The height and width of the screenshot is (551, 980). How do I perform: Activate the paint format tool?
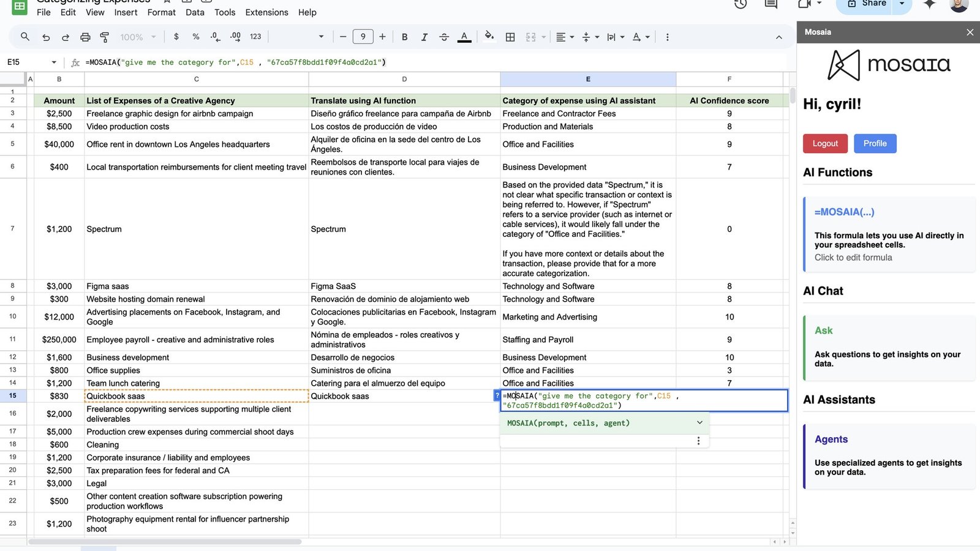pos(105,37)
